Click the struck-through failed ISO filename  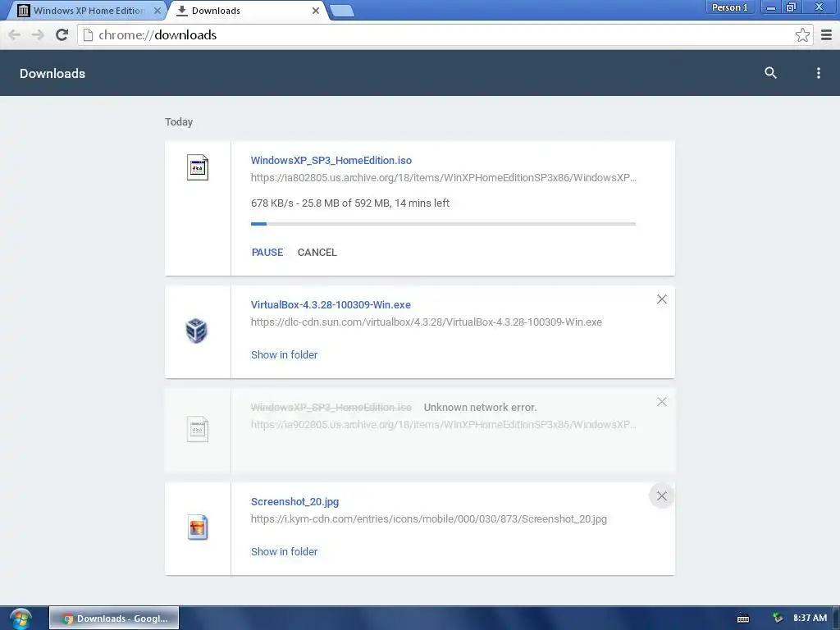pyautogui.click(x=331, y=407)
